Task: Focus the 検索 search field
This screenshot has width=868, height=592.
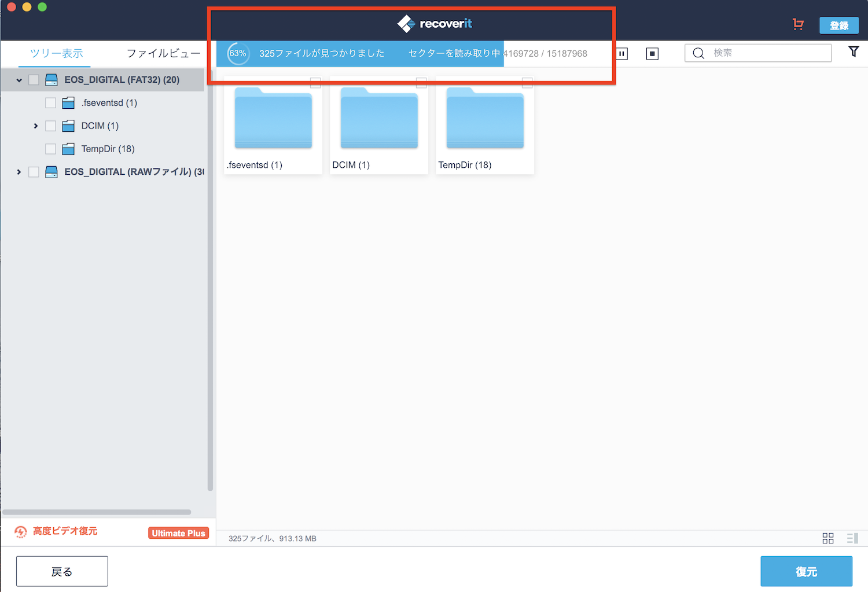Action: [758, 53]
